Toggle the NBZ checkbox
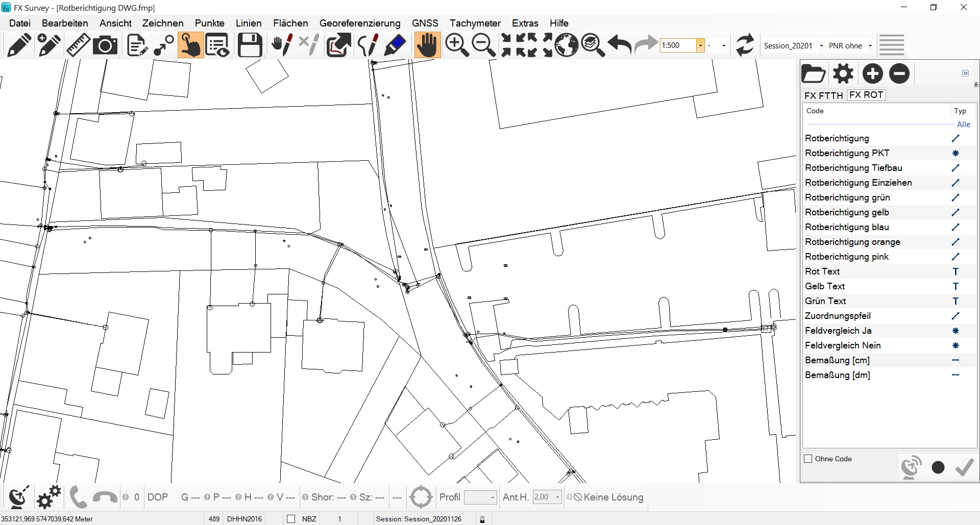980x525 pixels. [291, 519]
